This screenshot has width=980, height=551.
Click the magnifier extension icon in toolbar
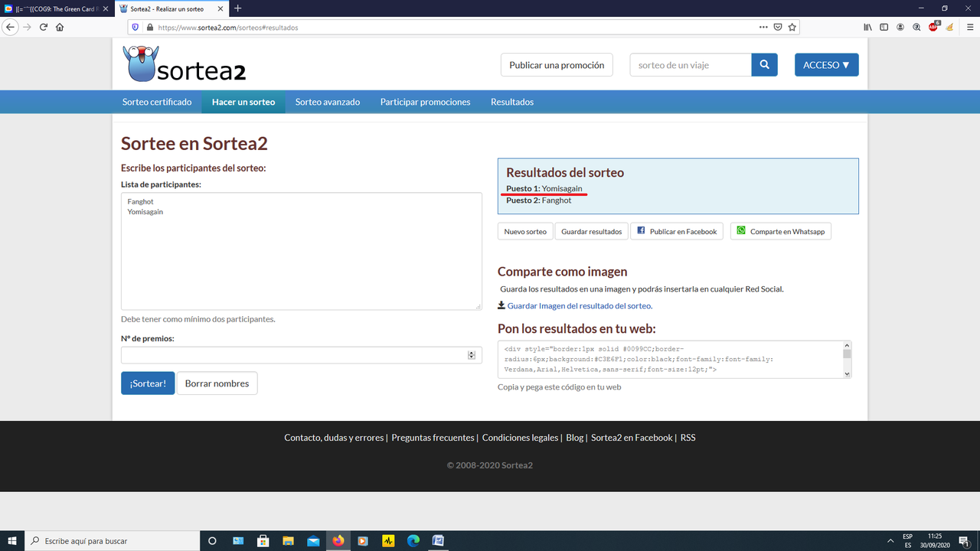tap(916, 27)
